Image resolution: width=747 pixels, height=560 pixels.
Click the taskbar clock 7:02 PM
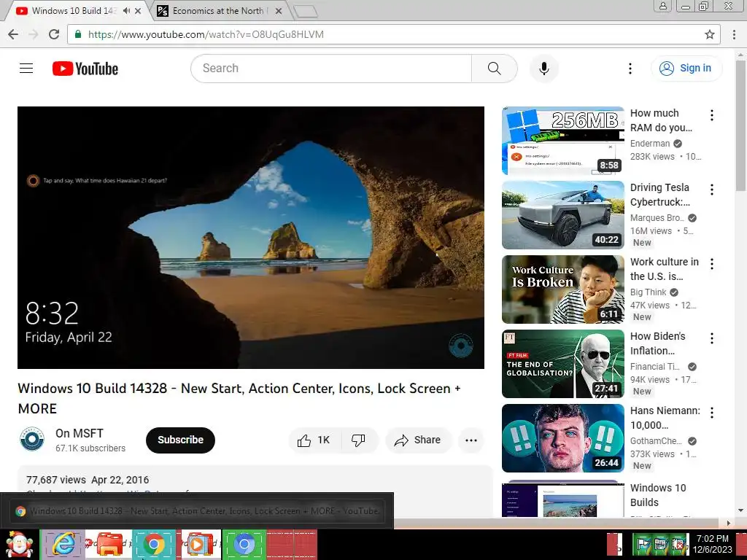click(x=712, y=539)
